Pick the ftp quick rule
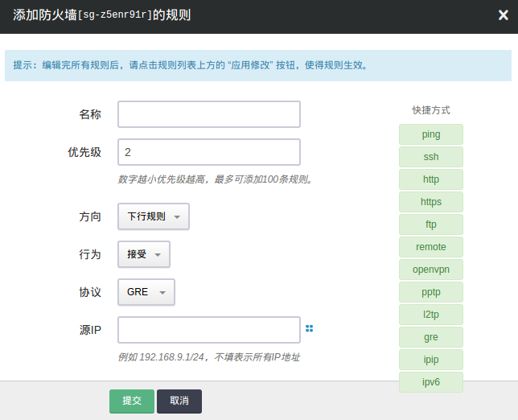This screenshot has width=518, height=420. [x=431, y=224]
